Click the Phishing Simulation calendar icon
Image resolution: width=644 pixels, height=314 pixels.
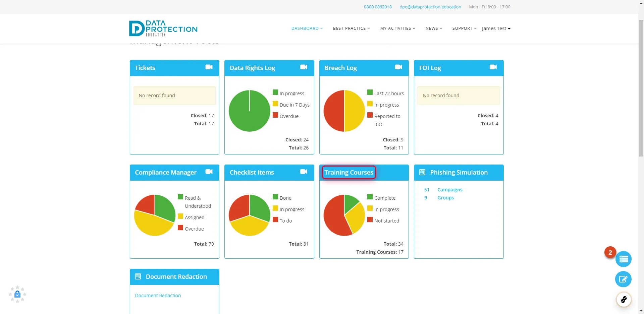tap(422, 172)
